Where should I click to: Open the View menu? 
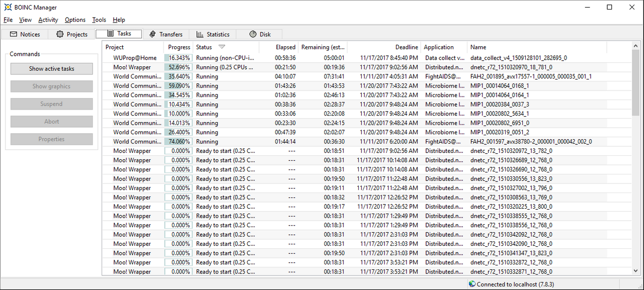coord(25,20)
